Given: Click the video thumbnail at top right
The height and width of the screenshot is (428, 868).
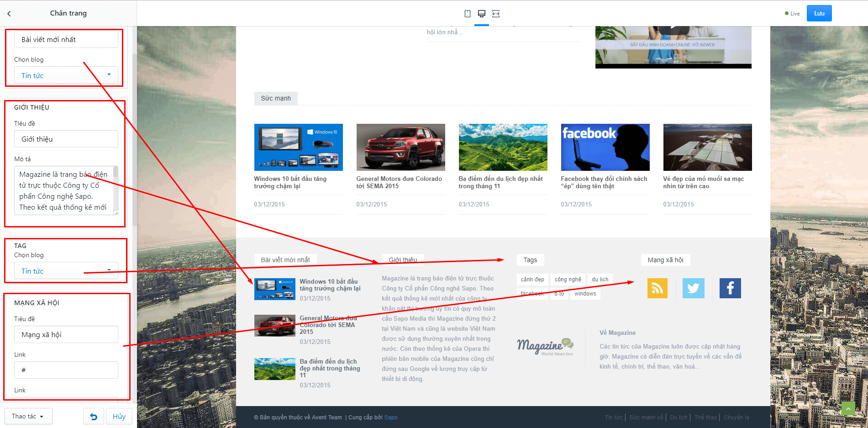Looking at the screenshot, I should pyautogui.click(x=673, y=47).
